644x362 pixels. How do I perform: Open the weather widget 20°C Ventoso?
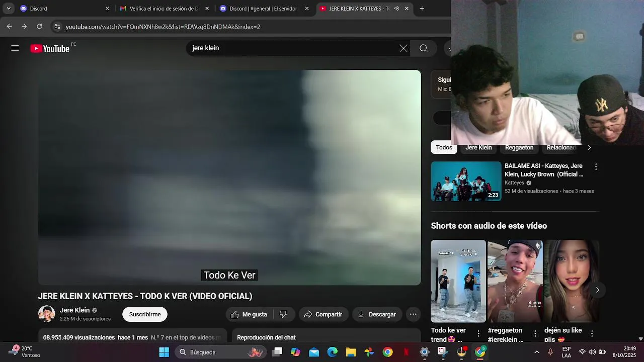pyautogui.click(x=25, y=352)
